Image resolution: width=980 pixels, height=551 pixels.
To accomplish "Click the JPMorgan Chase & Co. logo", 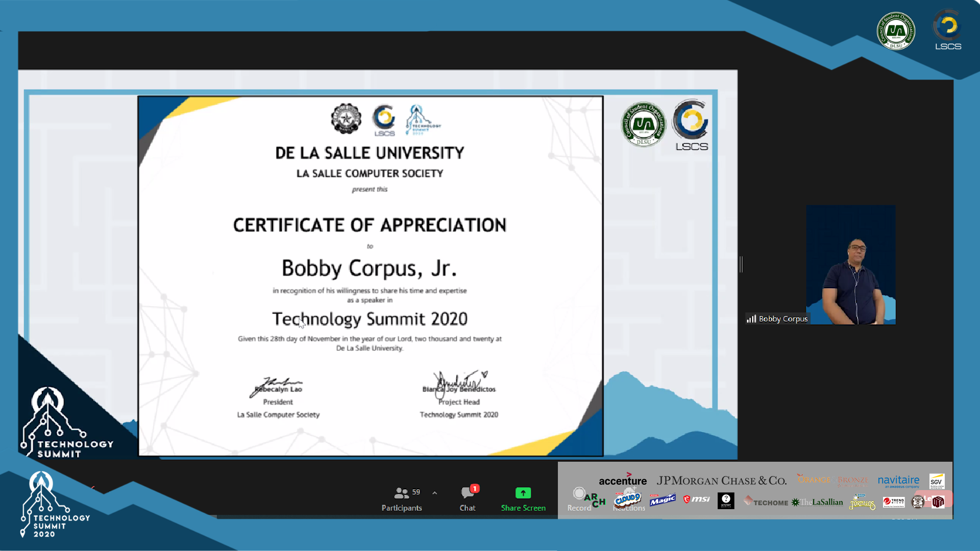I will [721, 481].
